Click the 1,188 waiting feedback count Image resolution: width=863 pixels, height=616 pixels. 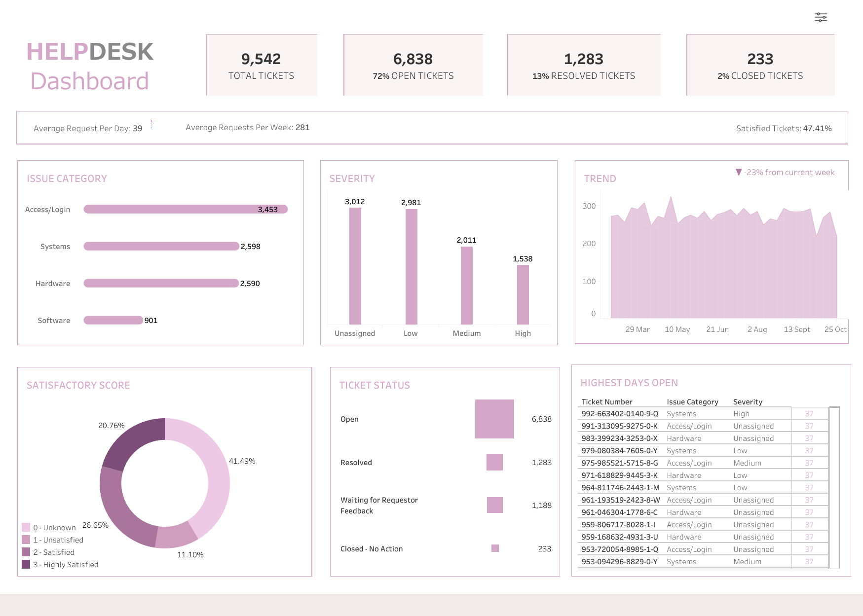(x=541, y=506)
